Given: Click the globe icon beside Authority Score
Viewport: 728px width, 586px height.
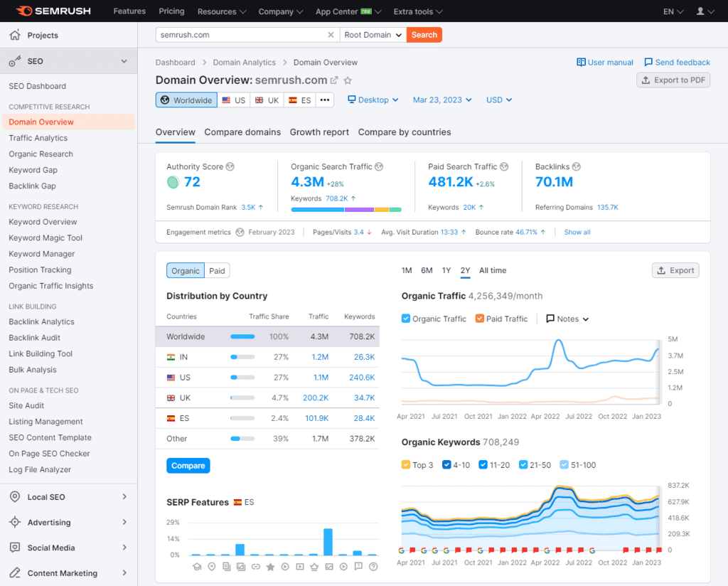Looking at the screenshot, I should 230,166.
